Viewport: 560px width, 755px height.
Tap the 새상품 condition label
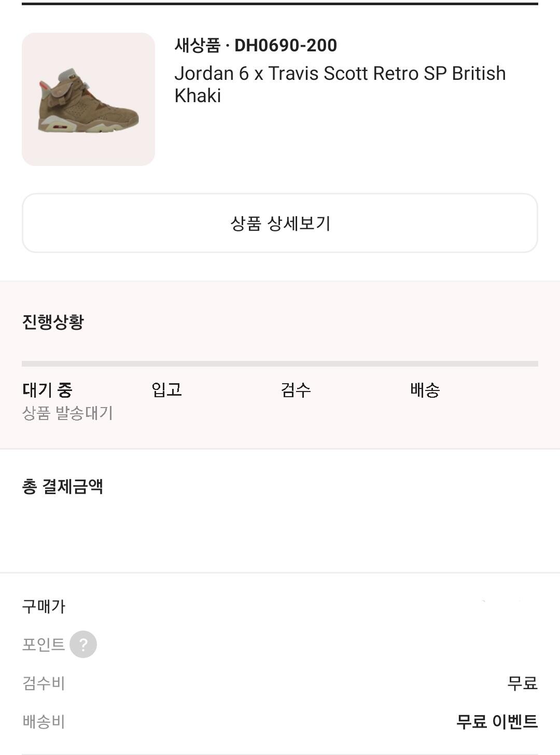coord(197,46)
